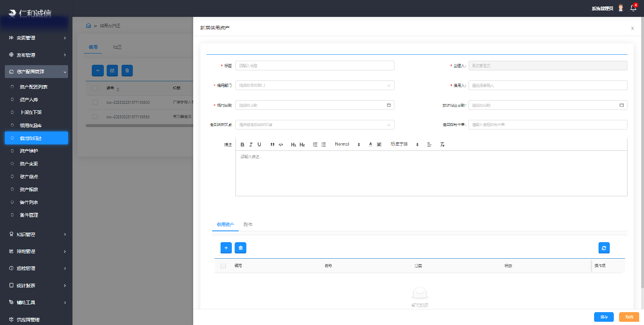Screen dimensions: 644x325
Task: Open text color picker (A) in editor
Action: (371, 144)
